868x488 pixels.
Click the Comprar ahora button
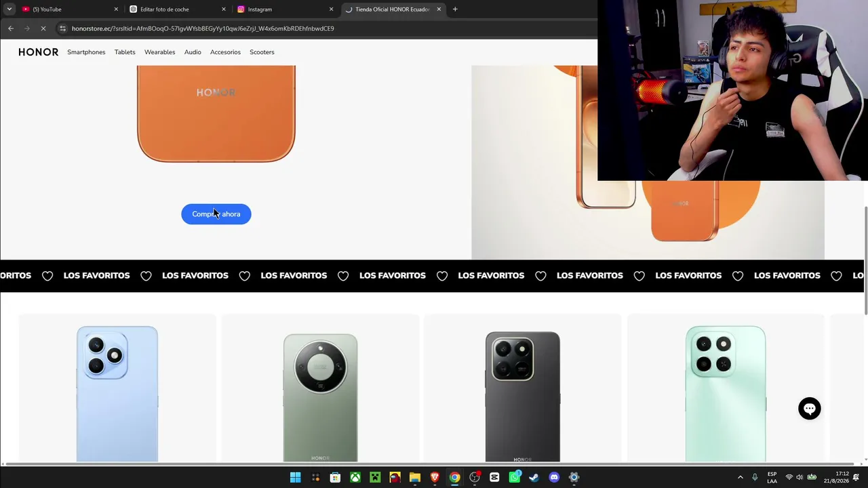[x=216, y=214]
